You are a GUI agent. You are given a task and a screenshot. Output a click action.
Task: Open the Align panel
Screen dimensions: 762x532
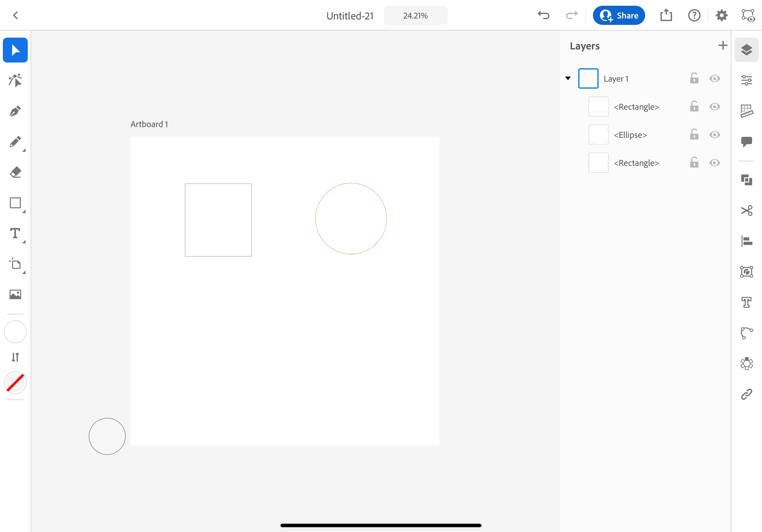point(746,241)
